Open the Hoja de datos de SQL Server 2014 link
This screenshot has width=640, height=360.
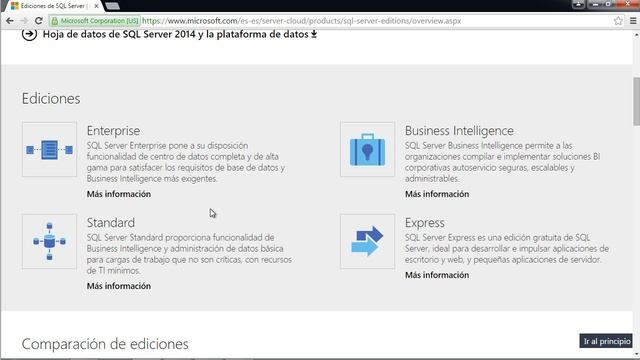coord(176,34)
